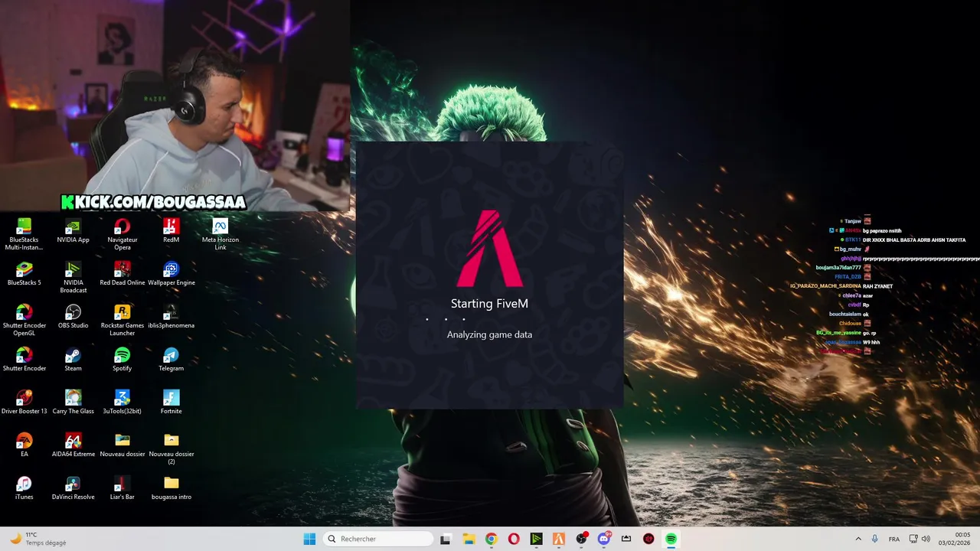
Task: Select the Red Dead Online desktop icon
Action: pyautogui.click(x=122, y=273)
